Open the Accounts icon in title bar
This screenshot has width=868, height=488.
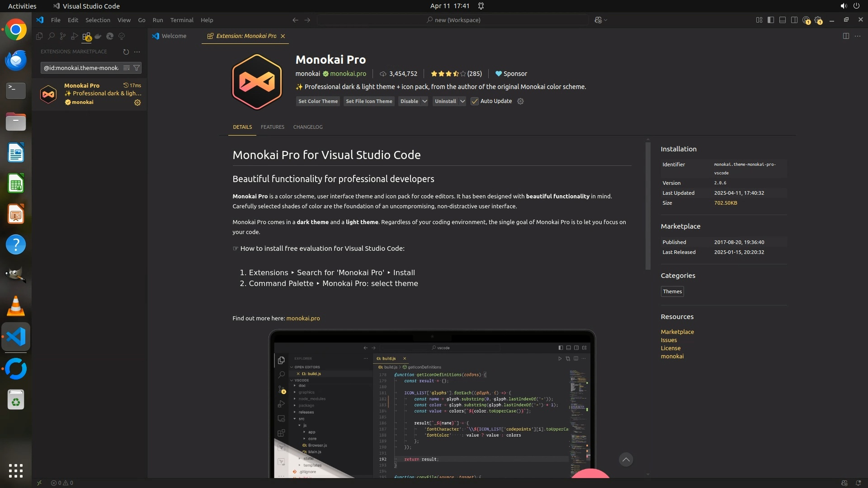[x=806, y=20]
